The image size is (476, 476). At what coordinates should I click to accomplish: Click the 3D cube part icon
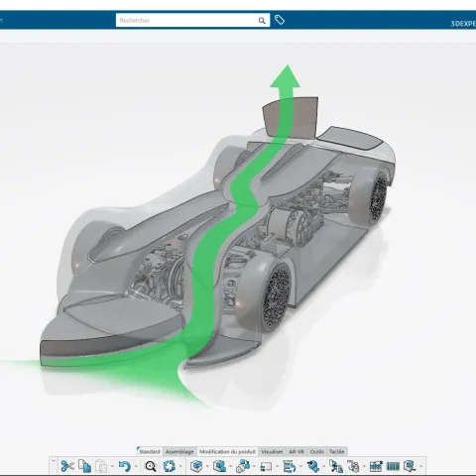(x=196, y=466)
